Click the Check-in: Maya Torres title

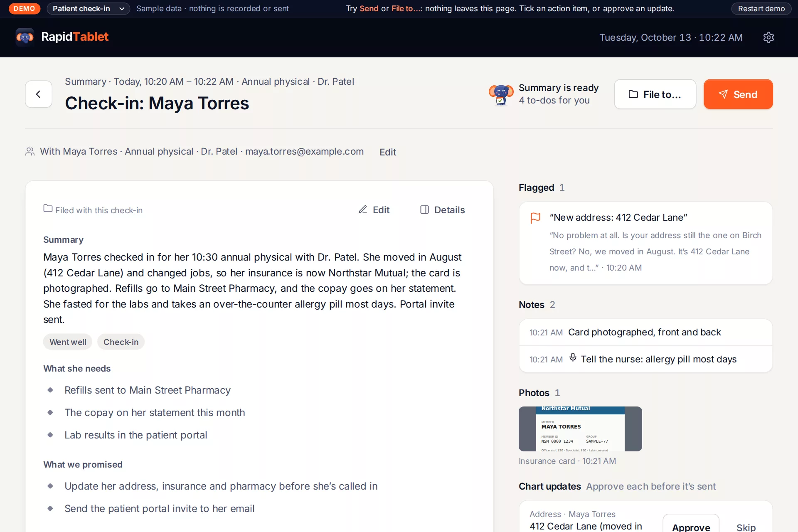(157, 103)
